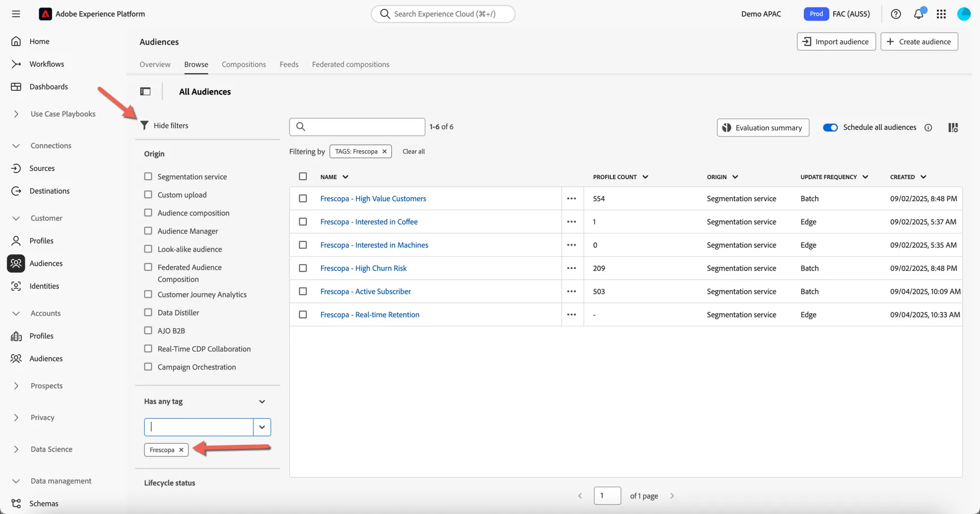The image size is (980, 514).
Task: Switch to the Feeds tab
Action: pyautogui.click(x=289, y=64)
